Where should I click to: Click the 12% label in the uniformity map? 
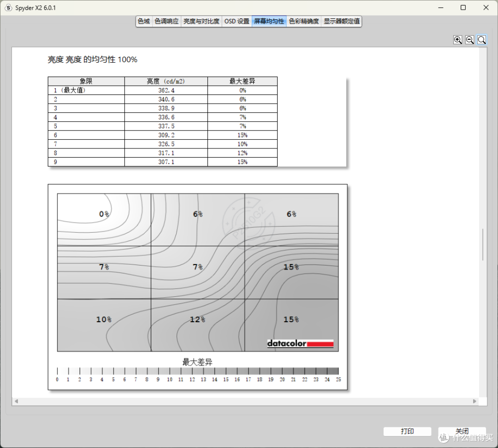[x=197, y=319]
